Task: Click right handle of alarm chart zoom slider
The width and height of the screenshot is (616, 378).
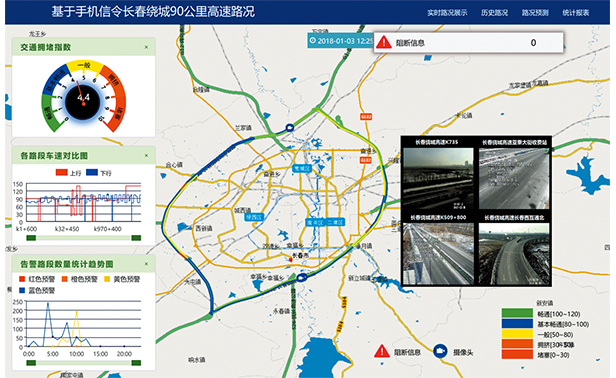Action: pyautogui.click(x=136, y=363)
